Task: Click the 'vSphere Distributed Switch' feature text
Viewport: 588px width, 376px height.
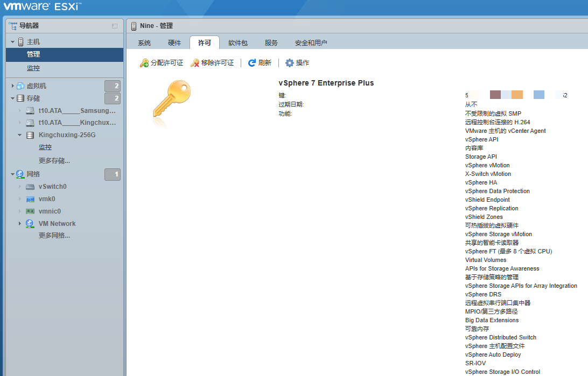Action: (x=501, y=337)
